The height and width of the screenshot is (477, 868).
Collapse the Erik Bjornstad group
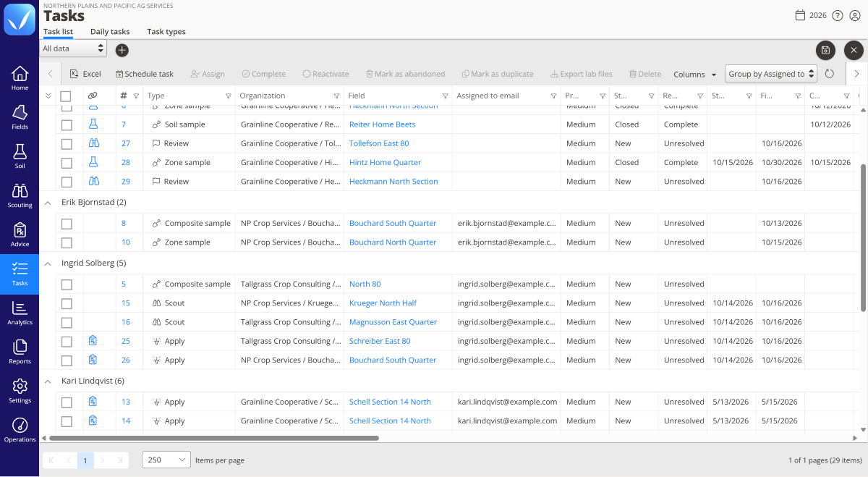(x=48, y=202)
